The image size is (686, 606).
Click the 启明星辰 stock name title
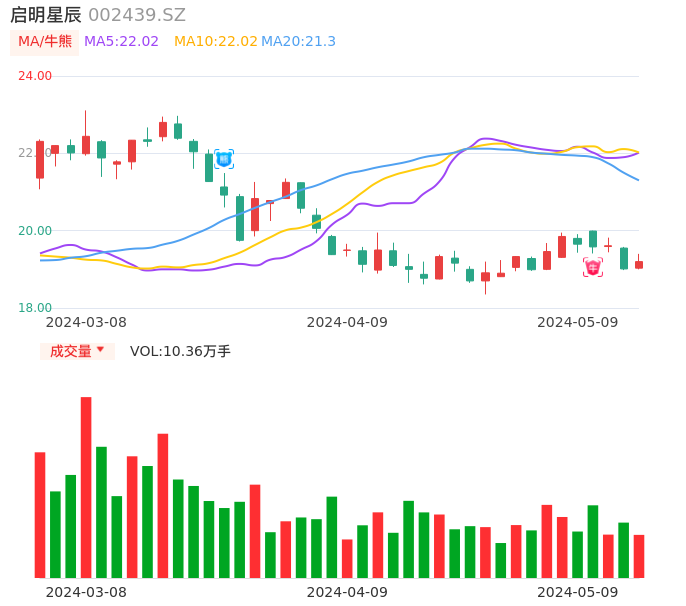pos(46,15)
